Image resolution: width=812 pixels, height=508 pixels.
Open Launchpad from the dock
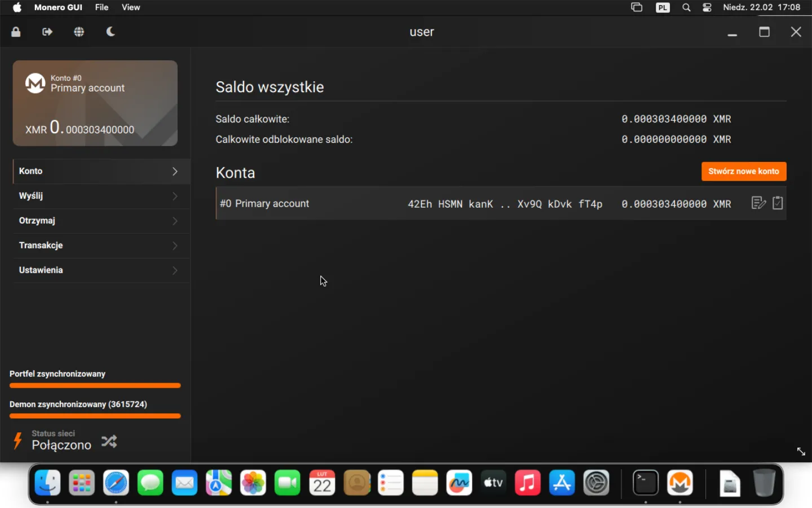(82, 483)
